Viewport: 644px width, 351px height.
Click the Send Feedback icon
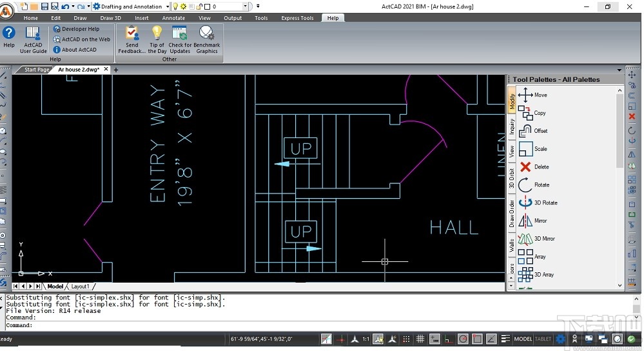[x=132, y=39]
